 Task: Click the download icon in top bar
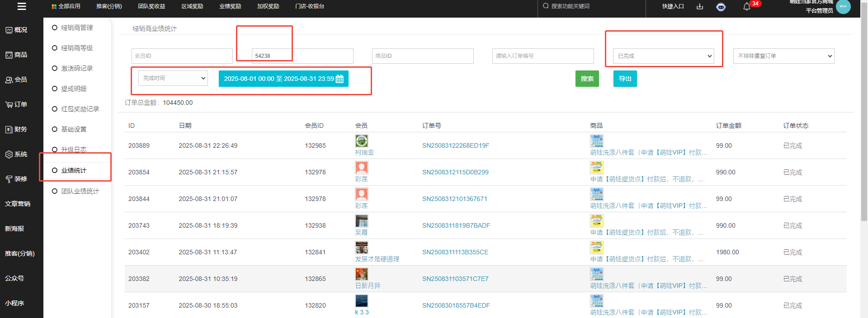(x=700, y=6)
